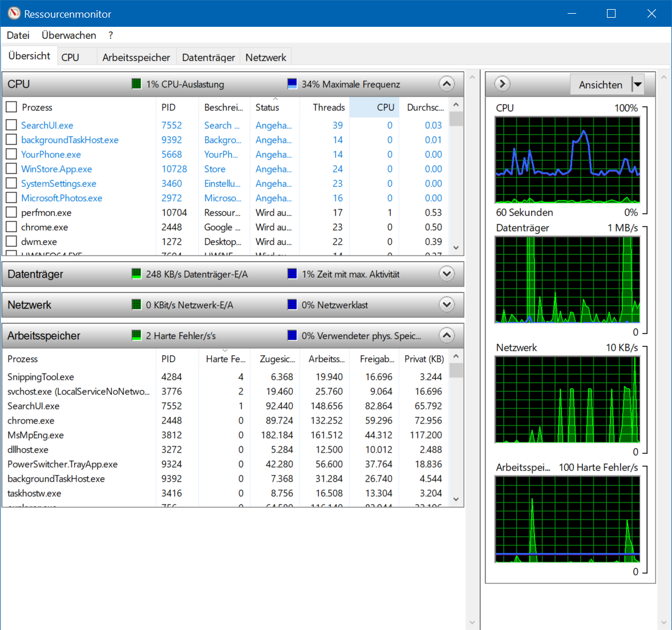Check the backgroundTaskHost.exe process checkbox
Image resolution: width=672 pixels, height=630 pixels.
pyautogui.click(x=11, y=140)
